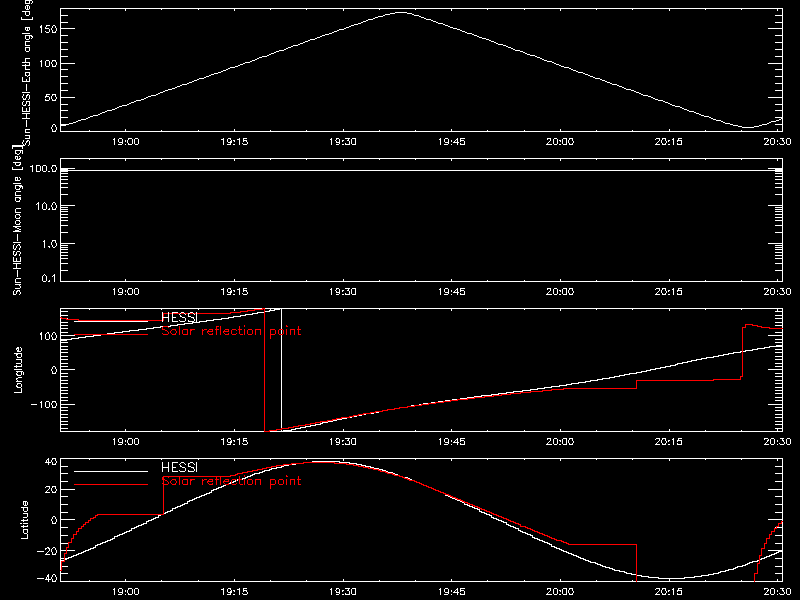The height and width of the screenshot is (600, 800).
Task: Click 20:15 time label under Latitude plot
Action: click(668, 592)
